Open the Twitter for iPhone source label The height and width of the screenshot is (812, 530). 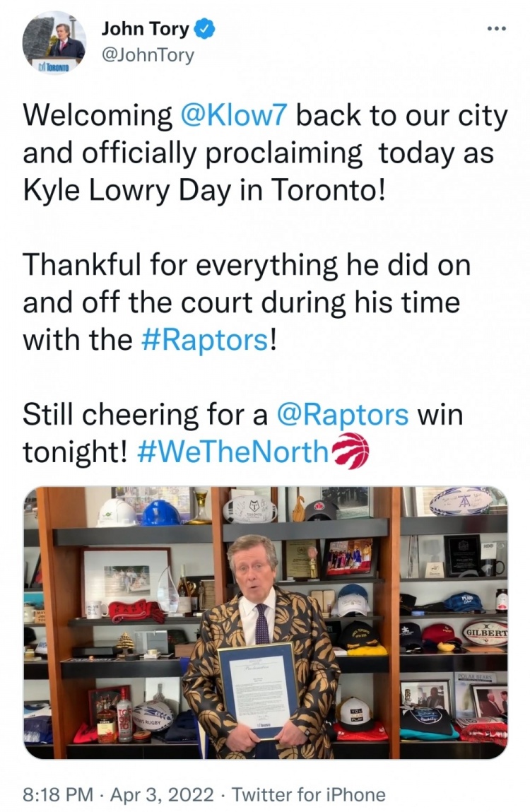308,794
